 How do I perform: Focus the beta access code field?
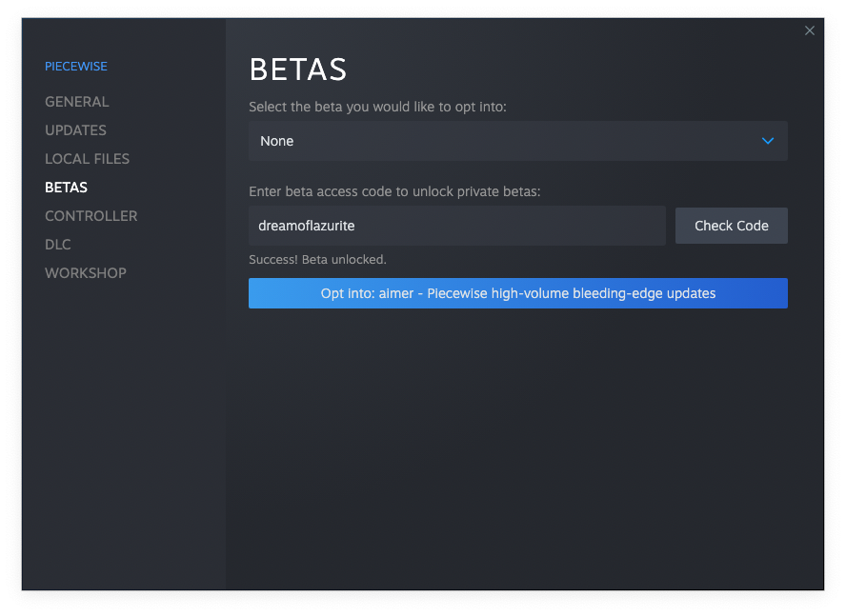point(457,226)
